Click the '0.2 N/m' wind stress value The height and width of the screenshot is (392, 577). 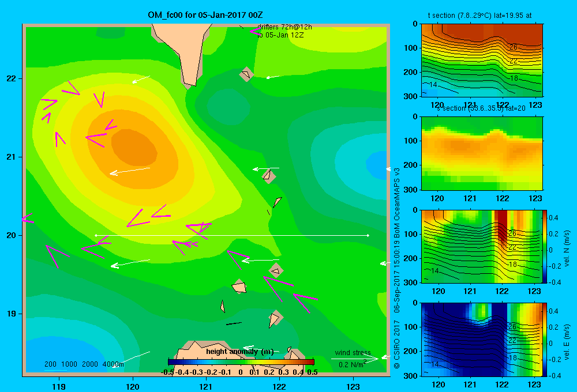pos(353,364)
